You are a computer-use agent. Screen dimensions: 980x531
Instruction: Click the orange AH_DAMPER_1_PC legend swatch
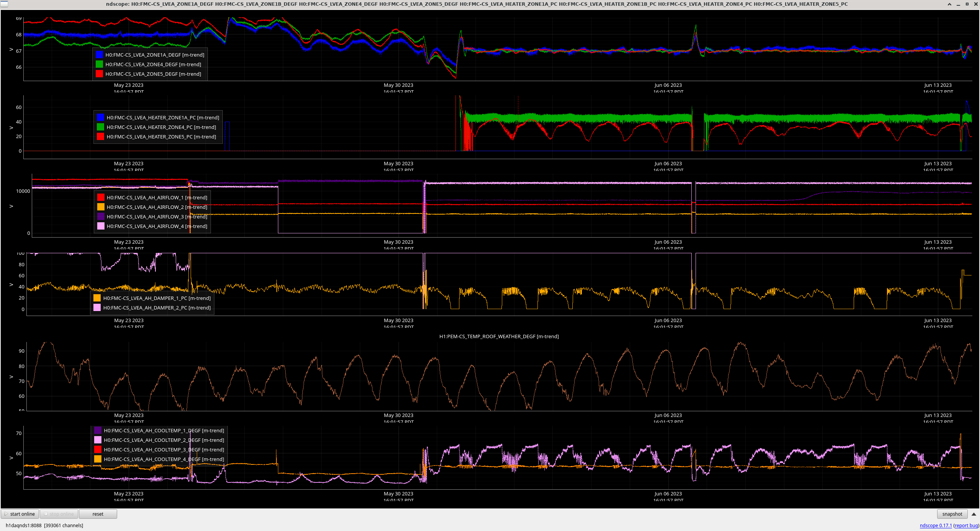tap(97, 298)
